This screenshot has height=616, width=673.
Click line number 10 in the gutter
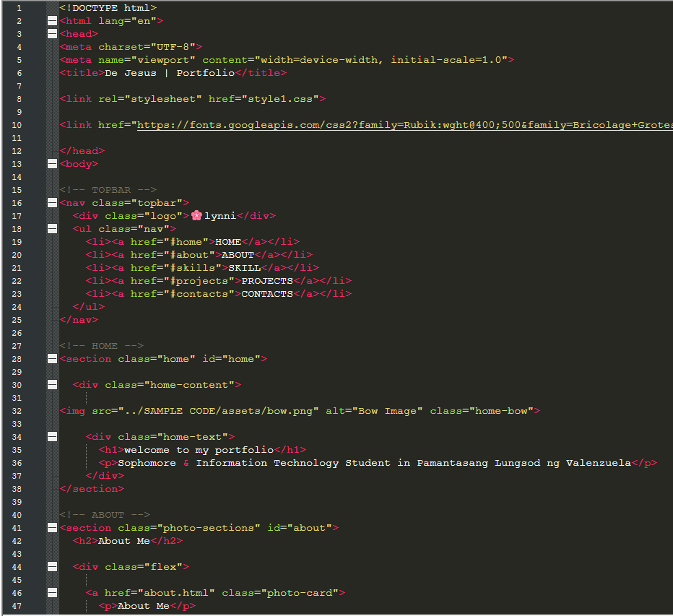(17, 126)
